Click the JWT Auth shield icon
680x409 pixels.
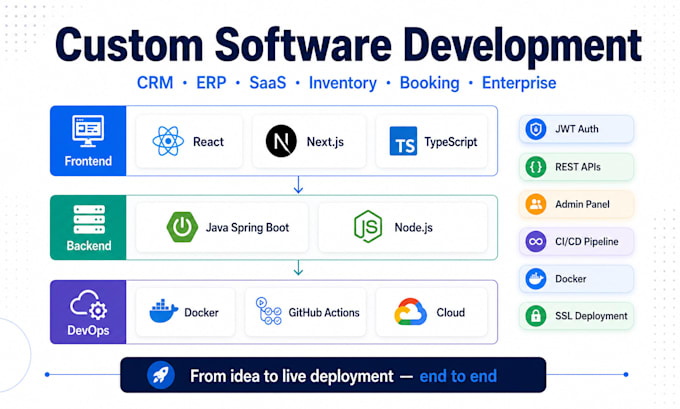pyautogui.click(x=536, y=129)
